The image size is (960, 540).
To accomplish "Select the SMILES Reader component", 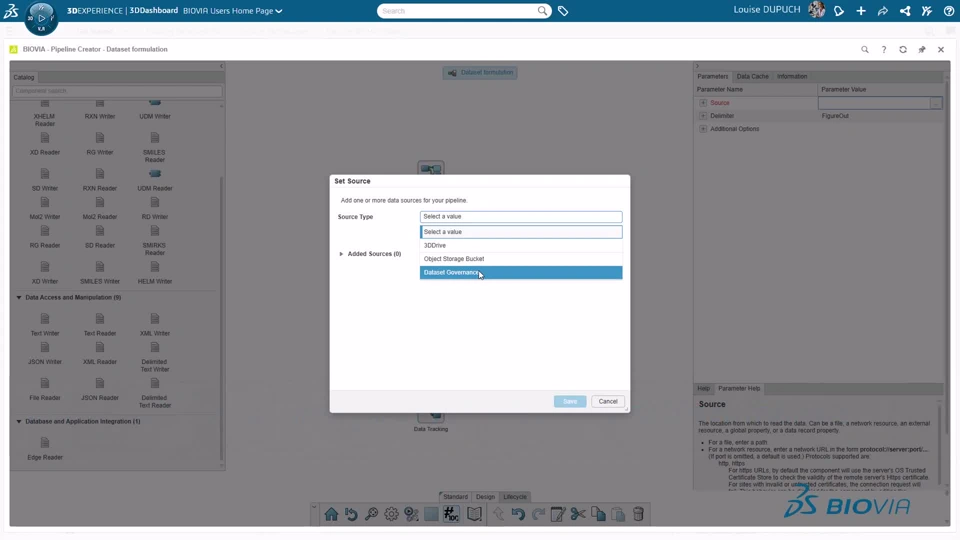I will [x=154, y=147].
